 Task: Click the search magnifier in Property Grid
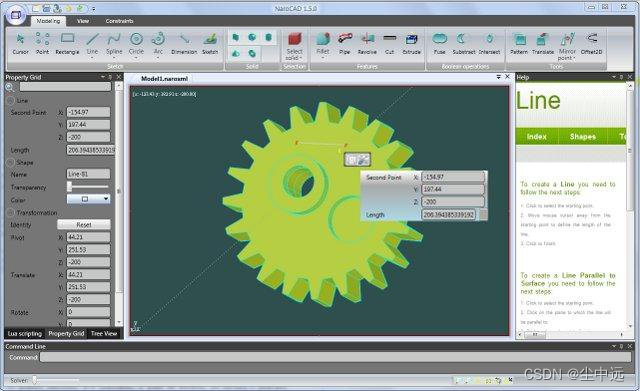[9, 87]
